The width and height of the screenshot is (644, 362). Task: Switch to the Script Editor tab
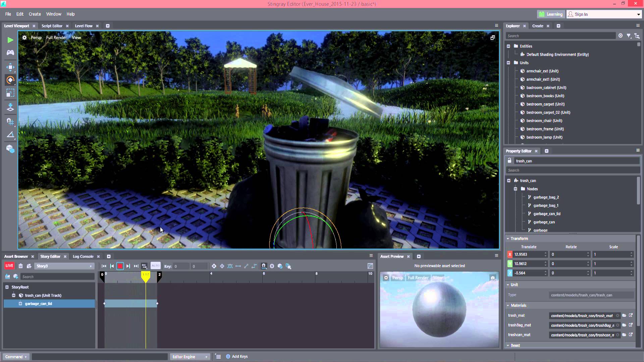[52, 26]
